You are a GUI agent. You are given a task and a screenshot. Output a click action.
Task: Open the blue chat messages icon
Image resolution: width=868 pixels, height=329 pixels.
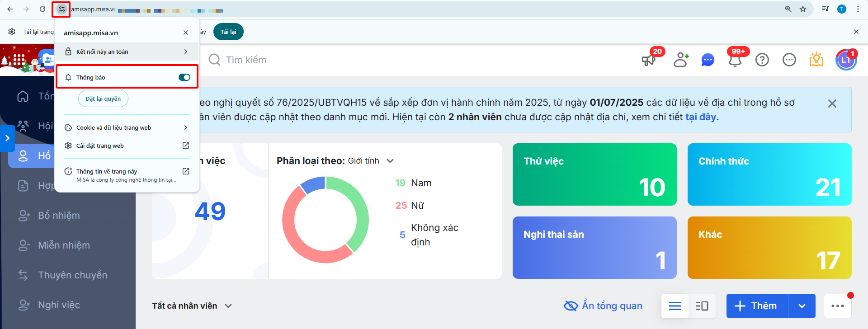pos(708,60)
